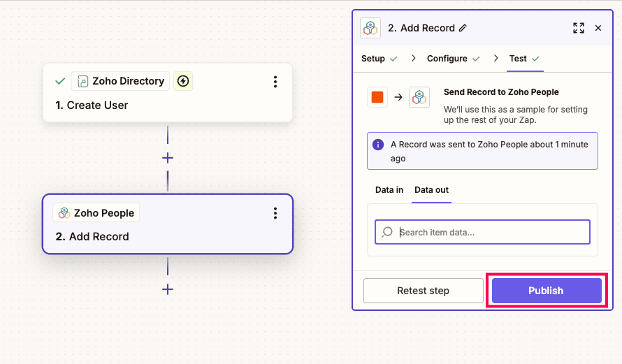Expand the panel to full screen

[579, 28]
